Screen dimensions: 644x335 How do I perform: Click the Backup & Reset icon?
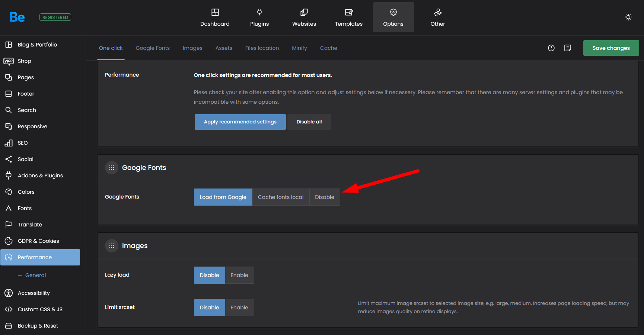[x=9, y=326]
